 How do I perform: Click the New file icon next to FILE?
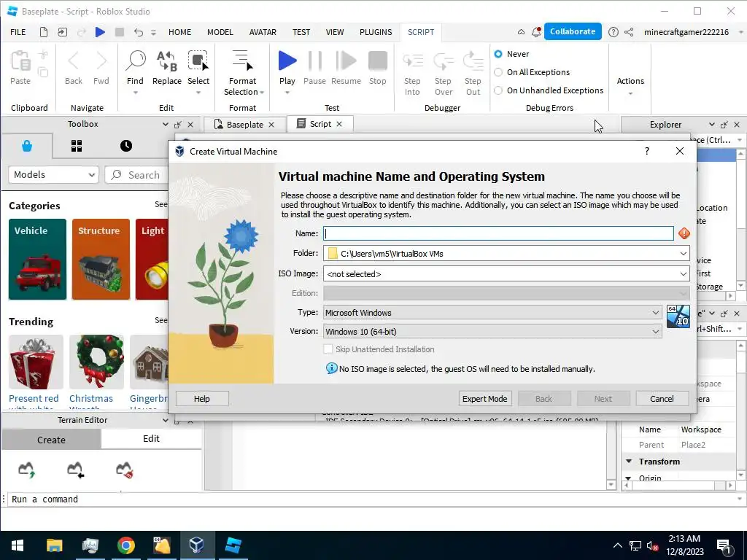pos(43,32)
